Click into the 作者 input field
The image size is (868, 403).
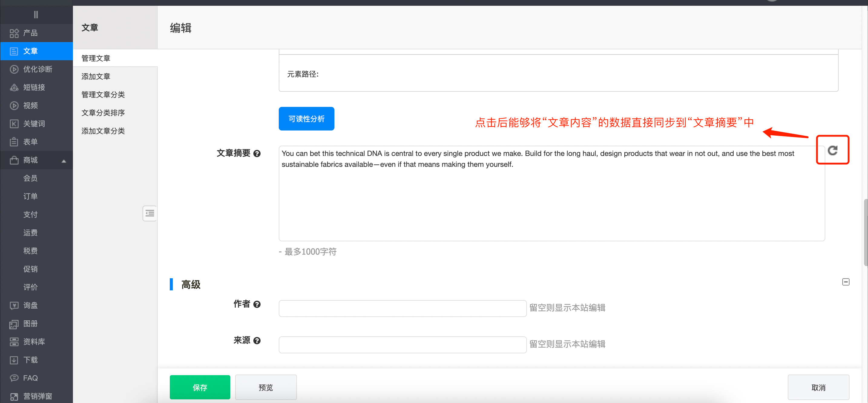click(402, 308)
